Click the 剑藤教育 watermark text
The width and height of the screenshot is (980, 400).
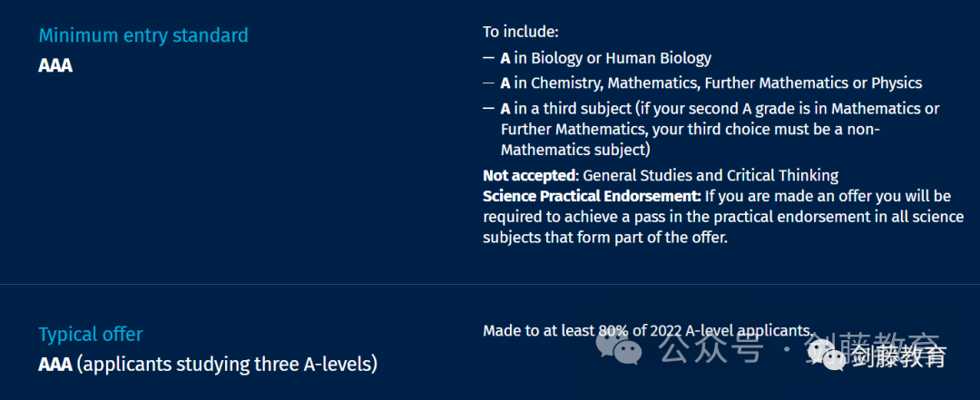pyautogui.click(x=898, y=356)
